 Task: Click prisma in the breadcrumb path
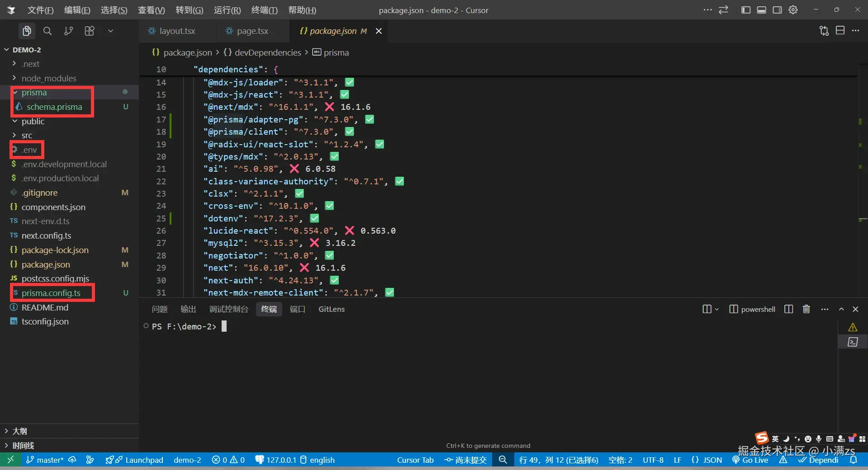[336, 52]
